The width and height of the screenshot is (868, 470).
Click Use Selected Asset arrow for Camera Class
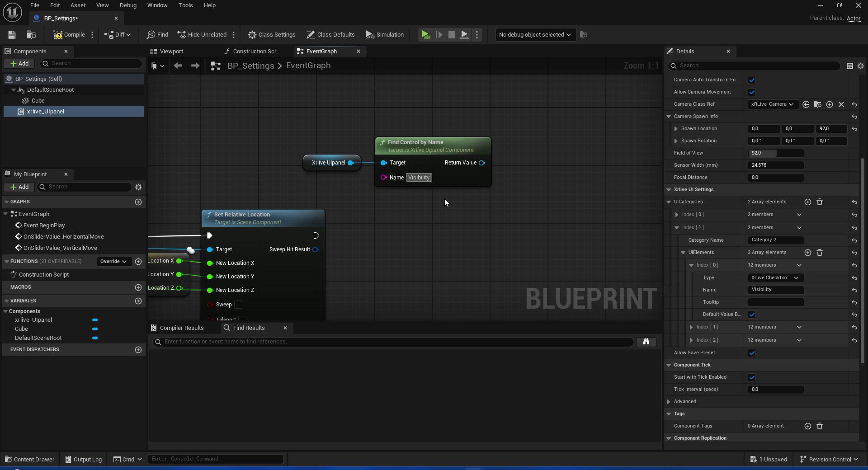click(806, 104)
